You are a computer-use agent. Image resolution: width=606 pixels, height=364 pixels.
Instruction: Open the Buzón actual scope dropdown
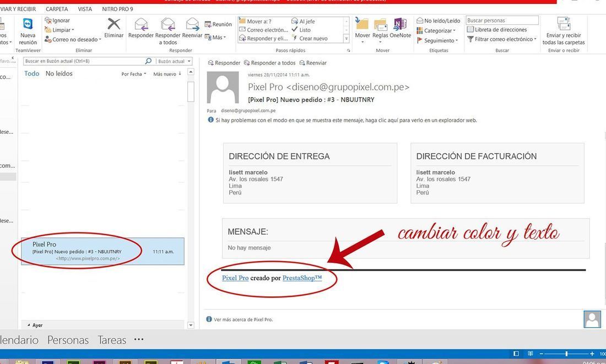coord(174,61)
